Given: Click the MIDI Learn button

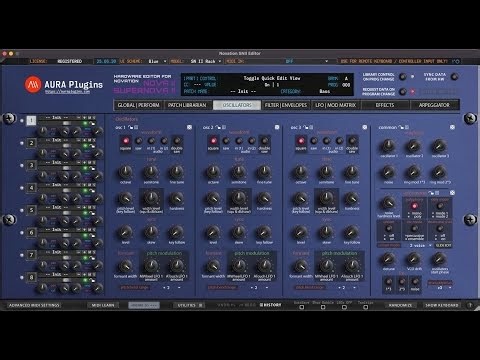Looking at the screenshot, I should (x=103, y=305).
